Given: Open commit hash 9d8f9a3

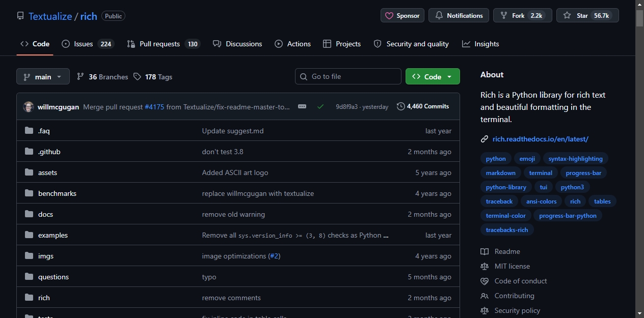Looking at the screenshot, I should point(346,107).
